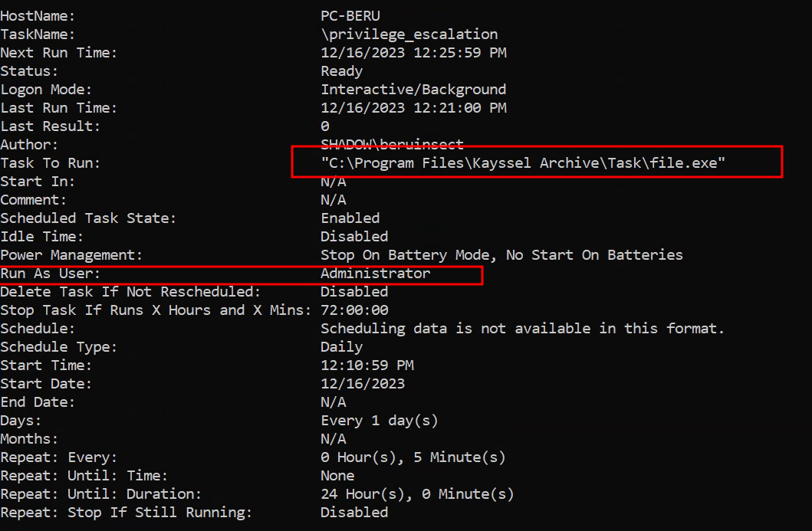Screen dimensions: 812x531
Task: Click the 'Enabled' scheduled task state value
Action: (350, 218)
